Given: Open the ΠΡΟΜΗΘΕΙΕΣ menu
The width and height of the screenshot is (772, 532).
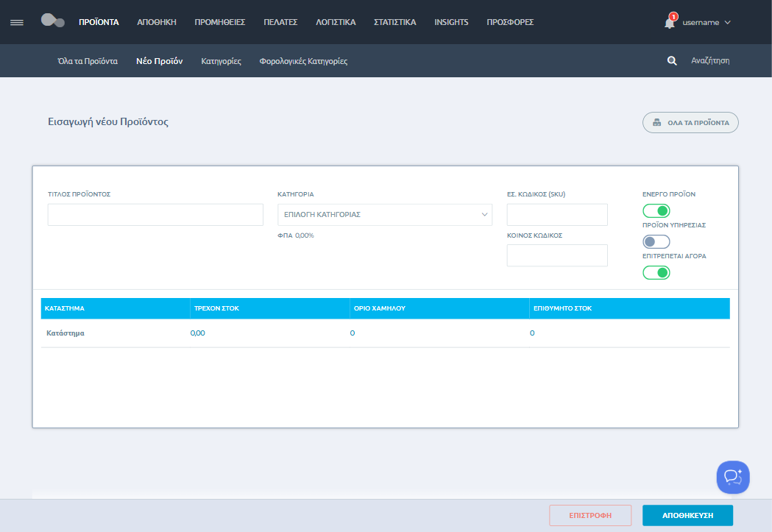Looking at the screenshot, I should coord(219,22).
